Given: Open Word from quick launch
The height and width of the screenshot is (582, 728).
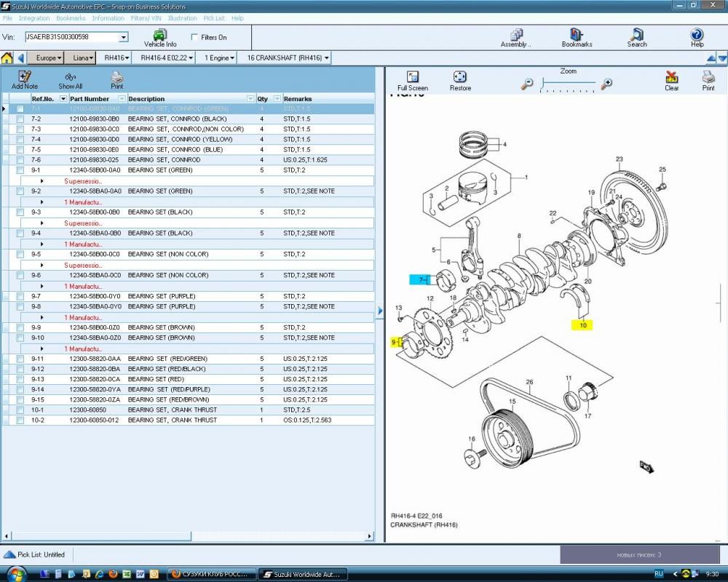Looking at the screenshot, I should (x=141, y=574).
